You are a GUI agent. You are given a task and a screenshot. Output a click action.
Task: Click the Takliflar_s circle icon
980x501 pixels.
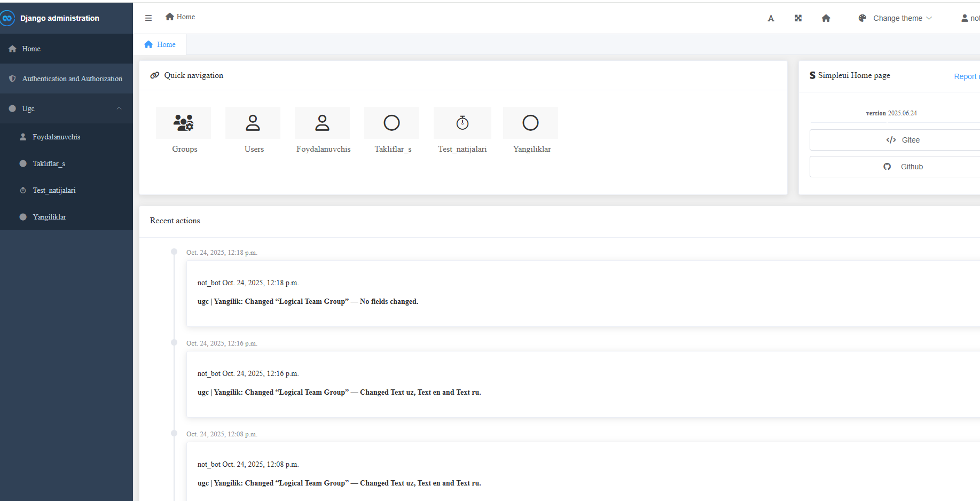click(x=391, y=123)
